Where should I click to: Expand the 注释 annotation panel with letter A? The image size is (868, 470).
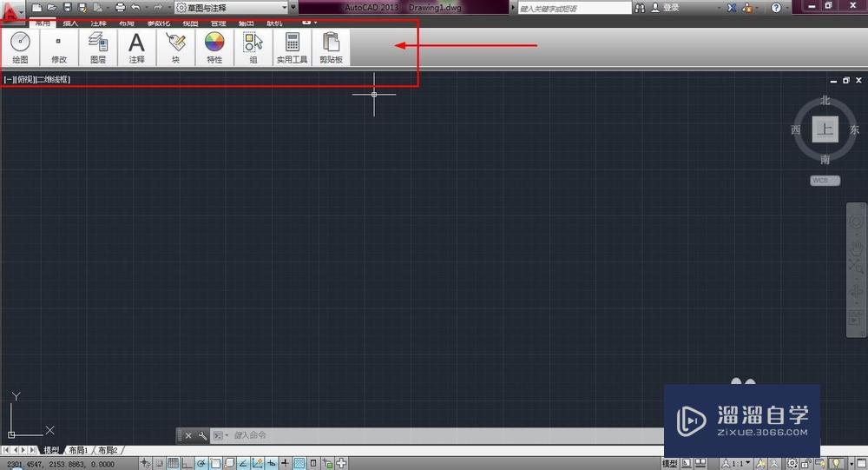coord(137,48)
